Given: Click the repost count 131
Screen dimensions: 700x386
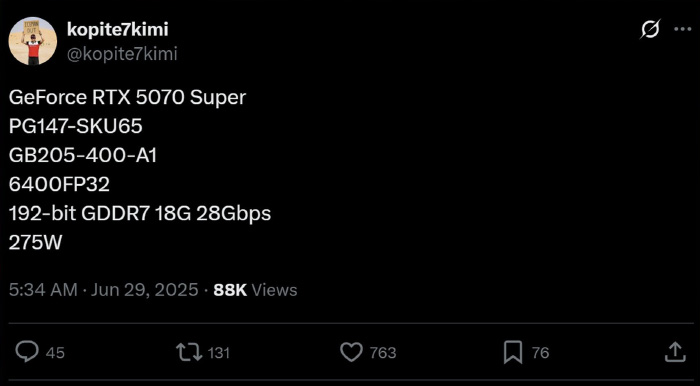Looking at the screenshot, I should coord(219,353).
